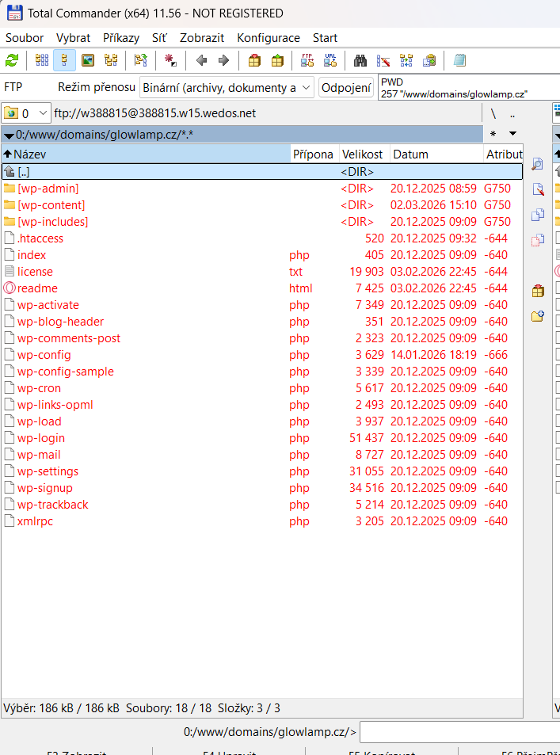The image size is (560, 755).
Task: Click the magnifier View file icon in middle bar
Action: click(x=538, y=164)
